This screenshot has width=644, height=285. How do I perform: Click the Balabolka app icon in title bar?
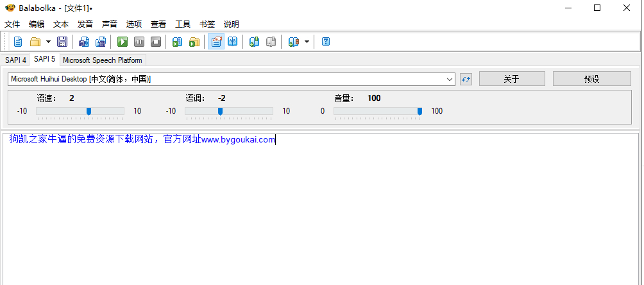click(10, 8)
